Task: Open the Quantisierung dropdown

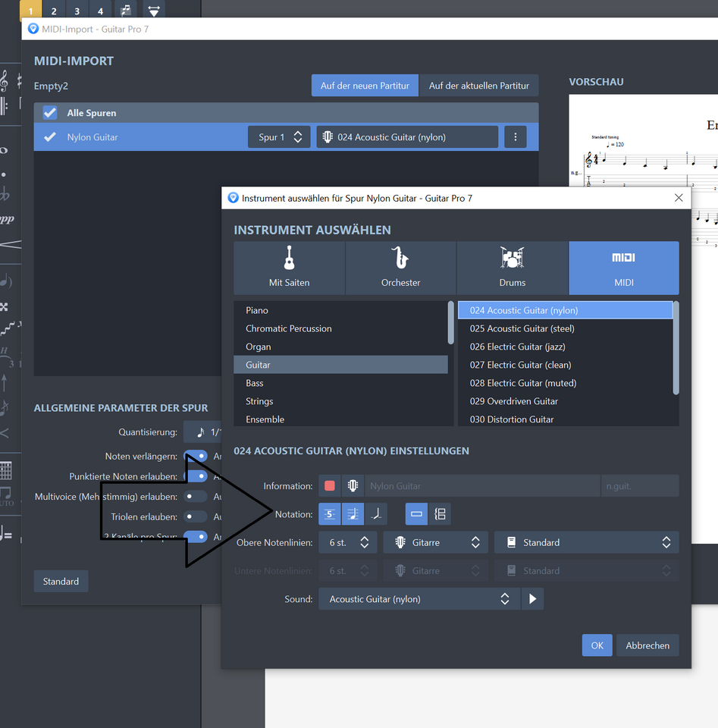Action: click(x=202, y=431)
